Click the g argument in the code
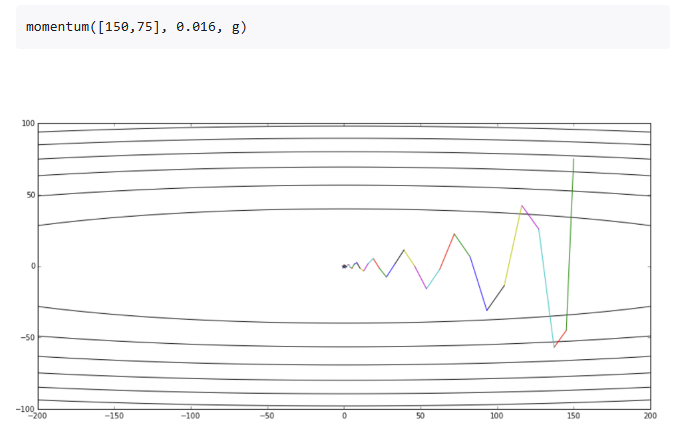The width and height of the screenshot is (686, 434). 235,27
